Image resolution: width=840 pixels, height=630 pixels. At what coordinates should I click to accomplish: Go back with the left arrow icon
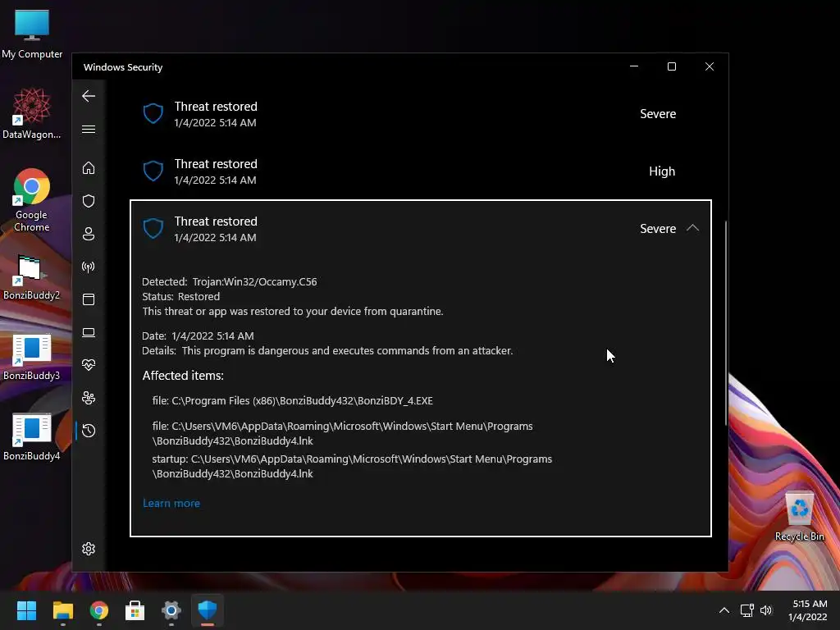click(x=89, y=97)
